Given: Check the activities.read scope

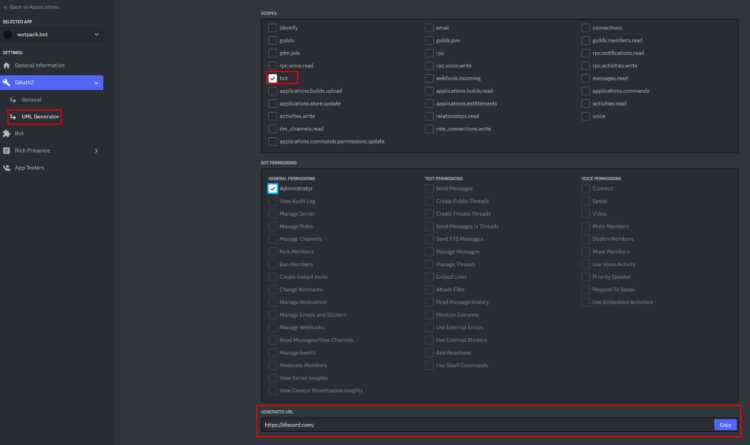Looking at the screenshot, I should point(585,103).
